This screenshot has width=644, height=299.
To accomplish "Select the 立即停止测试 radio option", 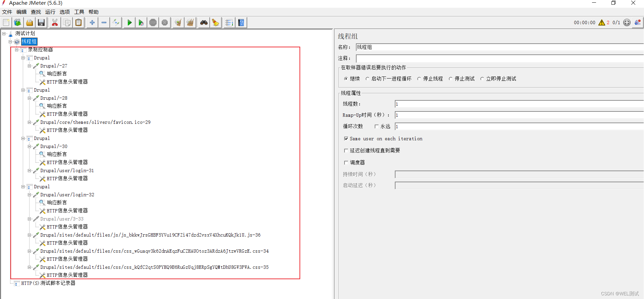I will click(x=482, y=79).
